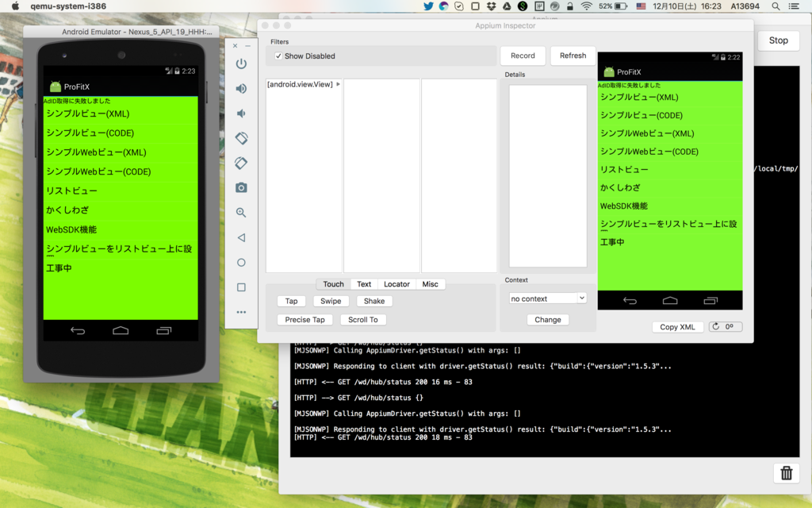The height and width of the screenshot is (508, 812).
Task: Click the Shake button
Action: pyautogui.click(x=374, y=301)
